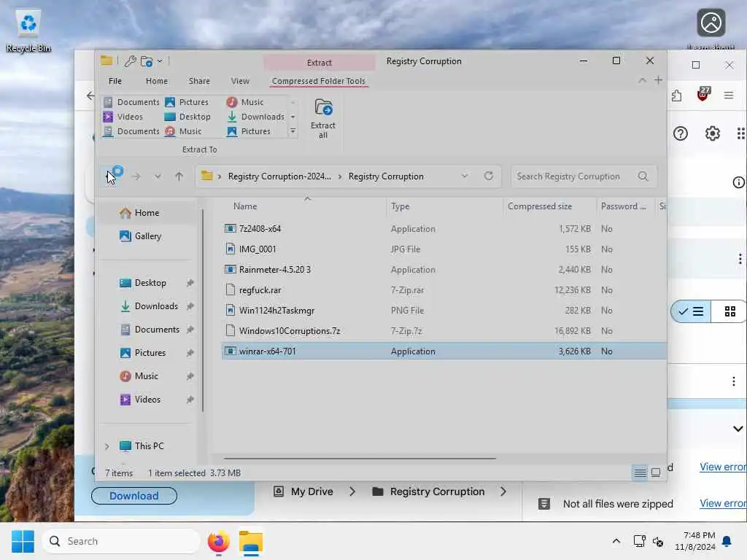Image resolution: width=747 pixels, height=560 pixels.
Task: Open the Google apps grid in browser
Action: point(741,133)
